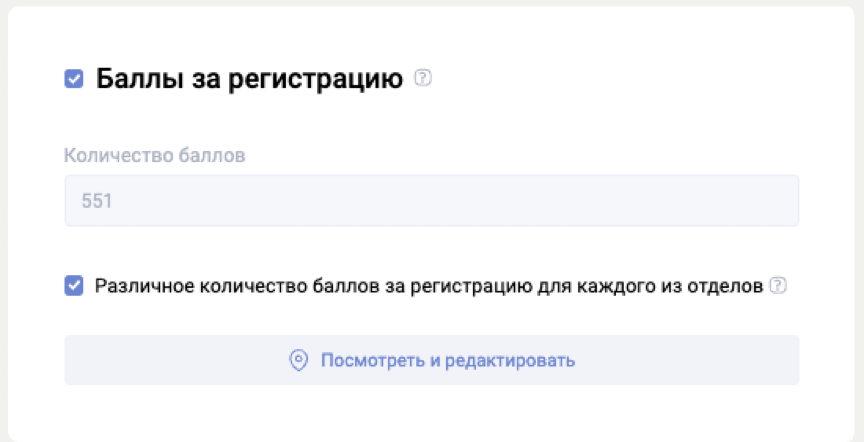Click the field containing 551
This screenshot has width=864, height=442.
tap(432, 201)
